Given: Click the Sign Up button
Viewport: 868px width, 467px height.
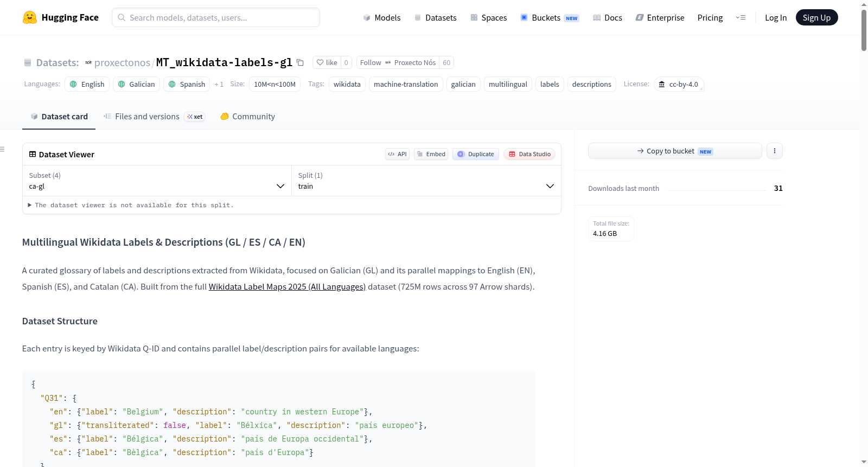Looking at the screenshot, I should [x=816, y=17].
